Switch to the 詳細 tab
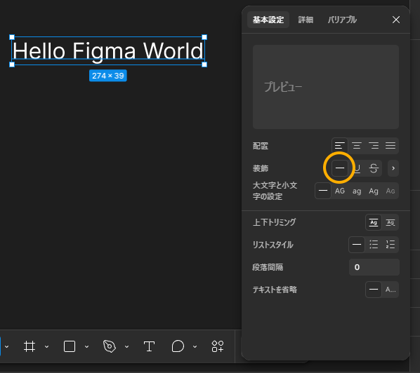 tap(306, 20)
